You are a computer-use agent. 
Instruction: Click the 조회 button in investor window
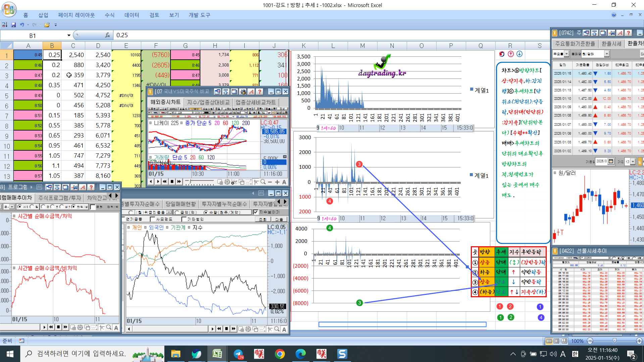[262, 219]
